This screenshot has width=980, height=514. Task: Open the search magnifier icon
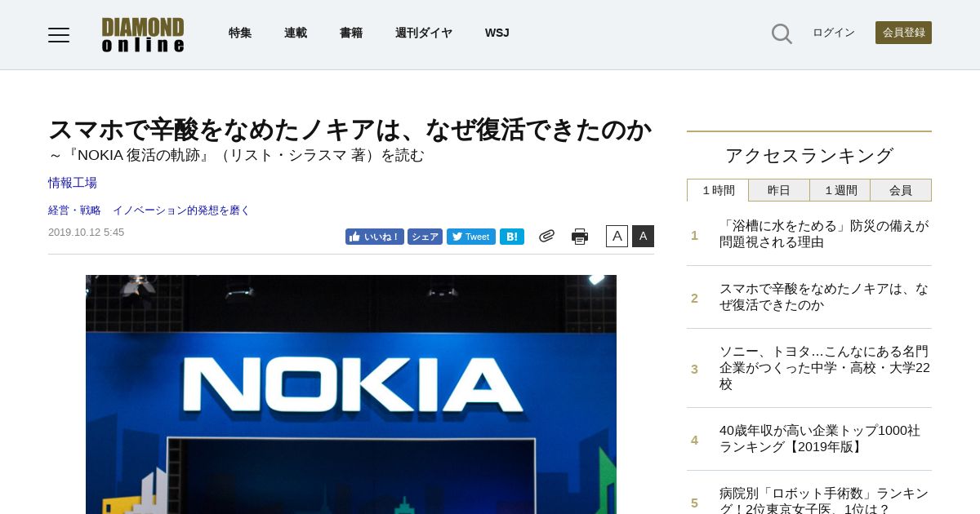[x=782, y=33]
